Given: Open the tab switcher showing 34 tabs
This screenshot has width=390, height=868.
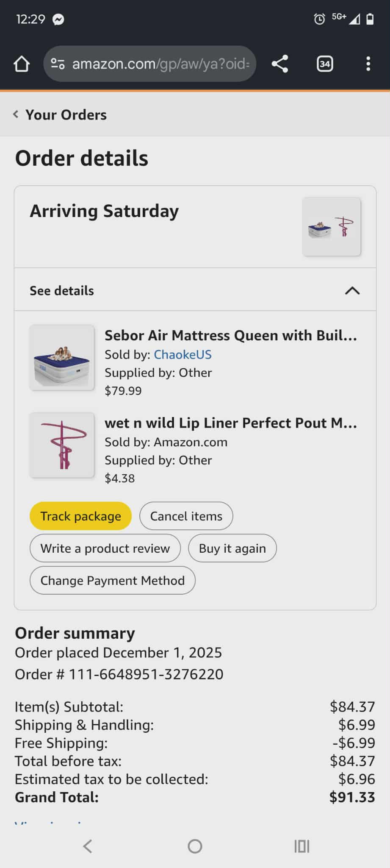Looking at the screenshot, I should 324,64.
